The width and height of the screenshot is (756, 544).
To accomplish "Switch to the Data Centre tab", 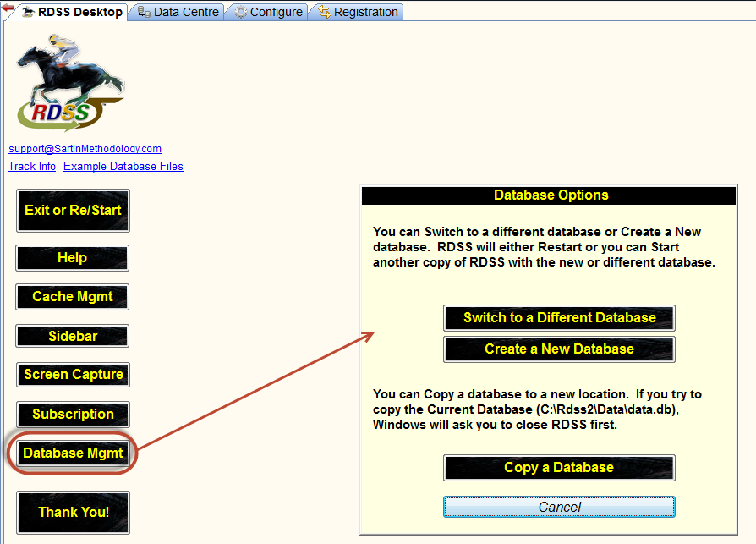I will click(178, 12).
